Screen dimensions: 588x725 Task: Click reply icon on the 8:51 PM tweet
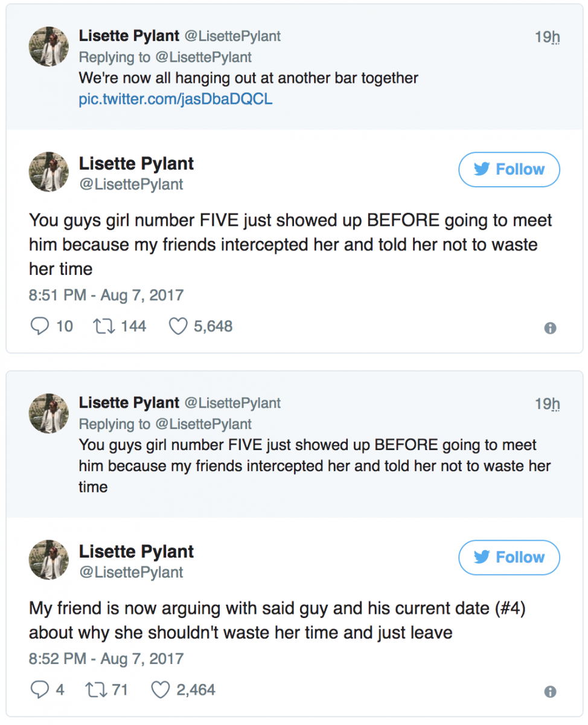point(39,326)
